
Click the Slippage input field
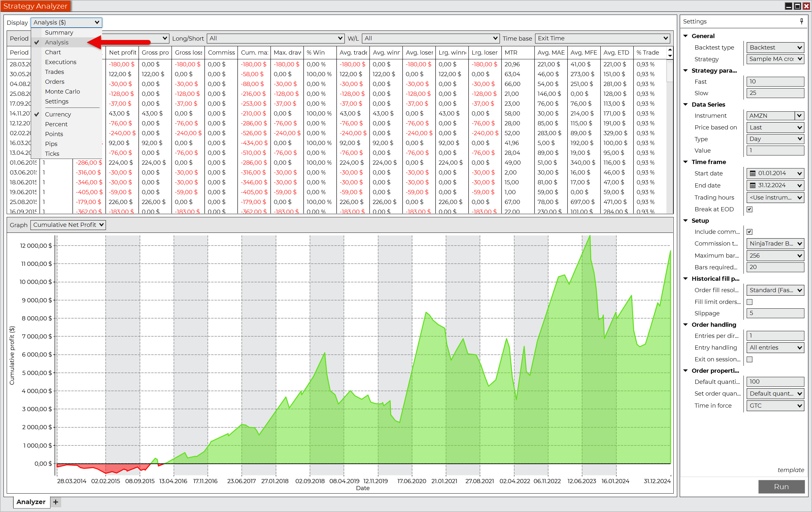click(775, 313)
